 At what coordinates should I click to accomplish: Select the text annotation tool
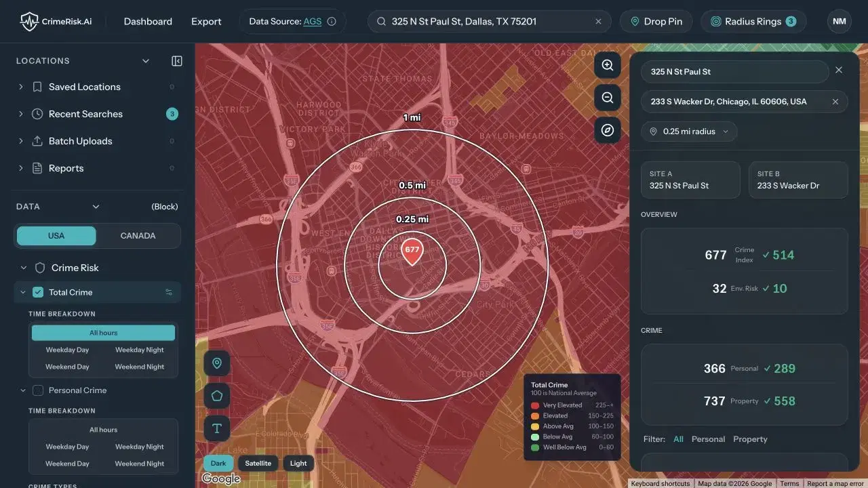point(217,428)
